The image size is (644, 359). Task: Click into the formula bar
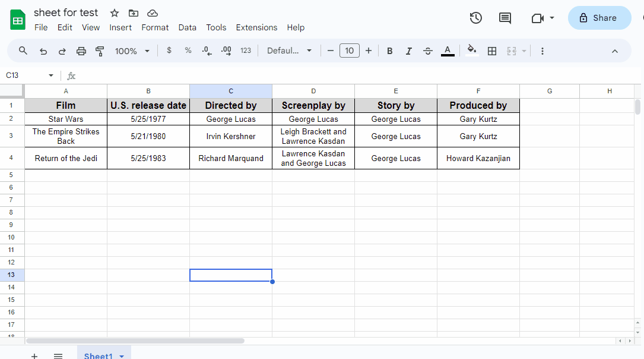pos(357,75)
